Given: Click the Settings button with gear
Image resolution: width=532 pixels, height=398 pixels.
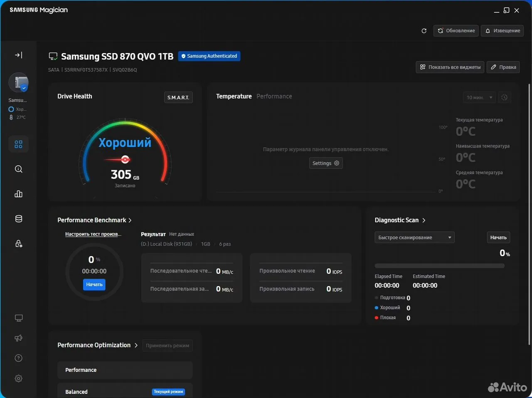Looking at the screenshot, I should tap(326, 163).
